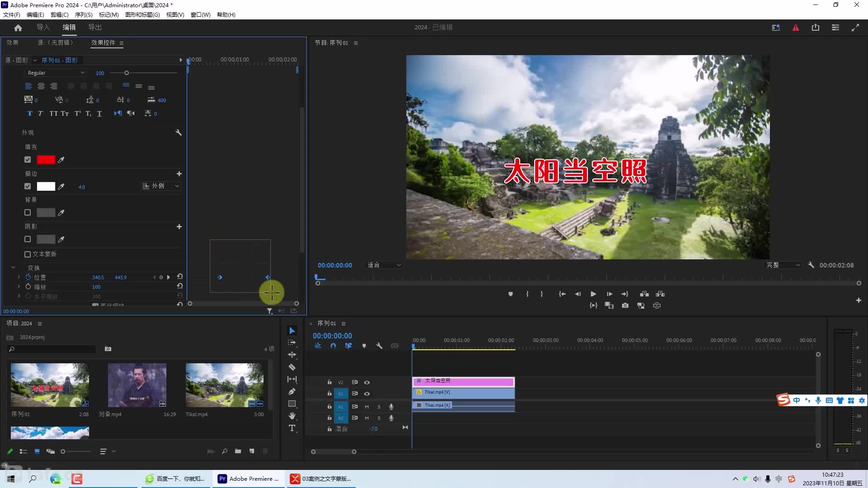Add a new stroke plus button
This screenshot has width=868, height=488.
click(x=179, y=174)
